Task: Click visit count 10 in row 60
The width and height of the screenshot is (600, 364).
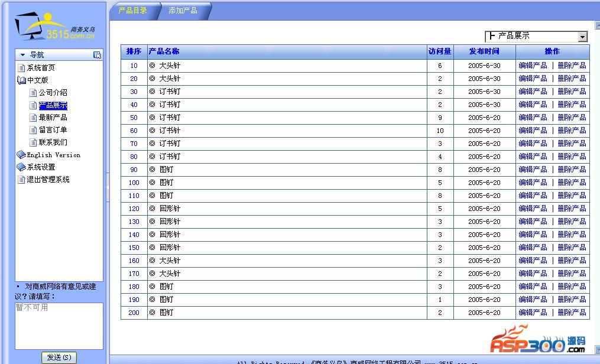Action: click(440, 131)
